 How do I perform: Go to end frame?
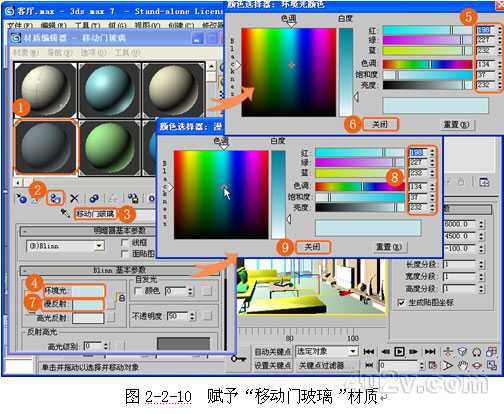point(430,352)
